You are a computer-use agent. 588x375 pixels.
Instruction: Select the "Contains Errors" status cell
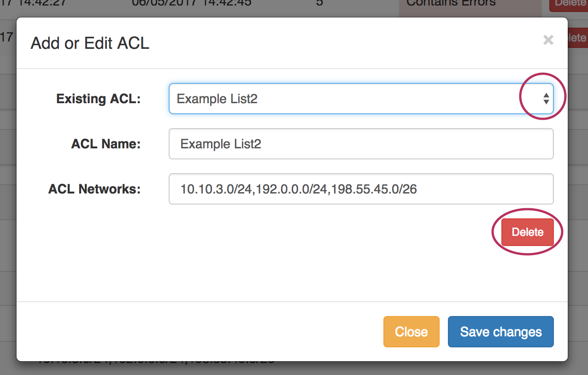pos(451,4)
